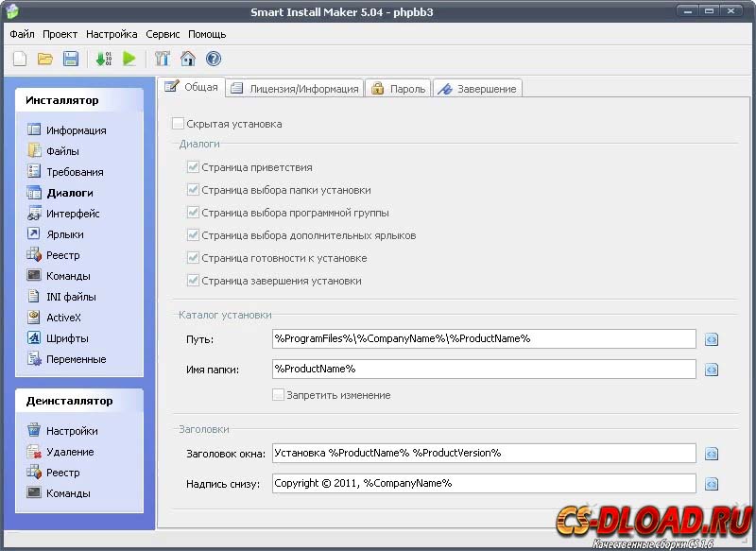This screenshot has height=551, width=756.
Task: Insert a variable into the Заголовок окна field
Action: pyautogui.click(x=712, y=454)
